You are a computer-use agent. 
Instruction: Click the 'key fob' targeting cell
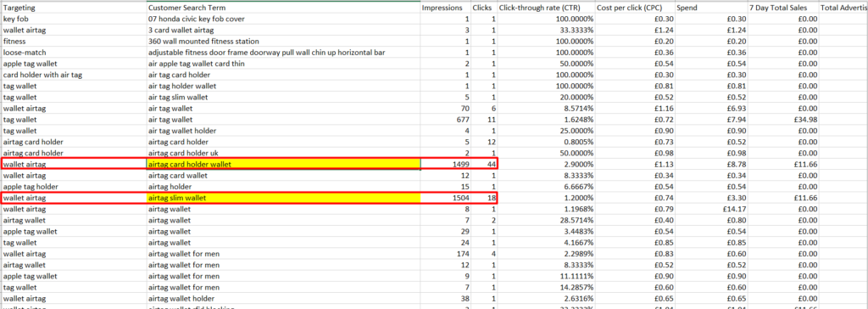tap(73, 20)
